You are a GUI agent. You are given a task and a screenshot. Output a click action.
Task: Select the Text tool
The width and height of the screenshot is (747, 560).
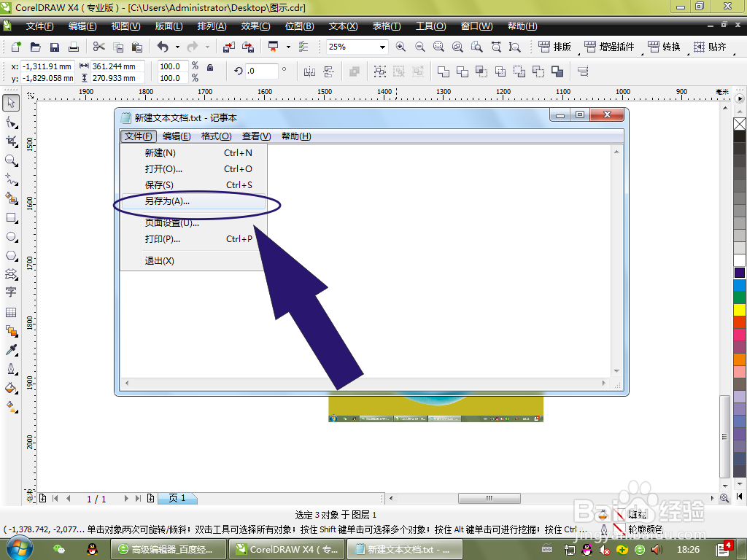click(x=11, y=292)
